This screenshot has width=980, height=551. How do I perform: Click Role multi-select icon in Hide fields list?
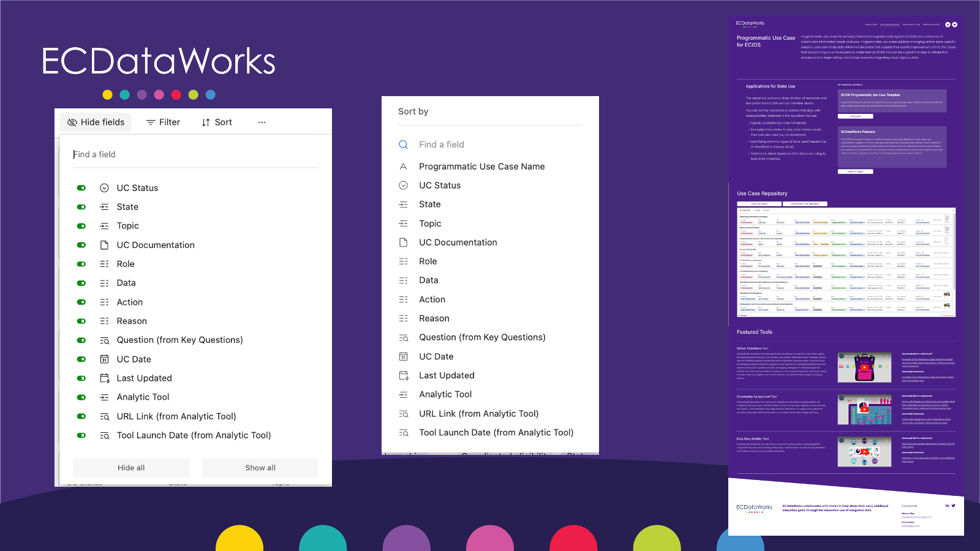click(x=104, y=264)
